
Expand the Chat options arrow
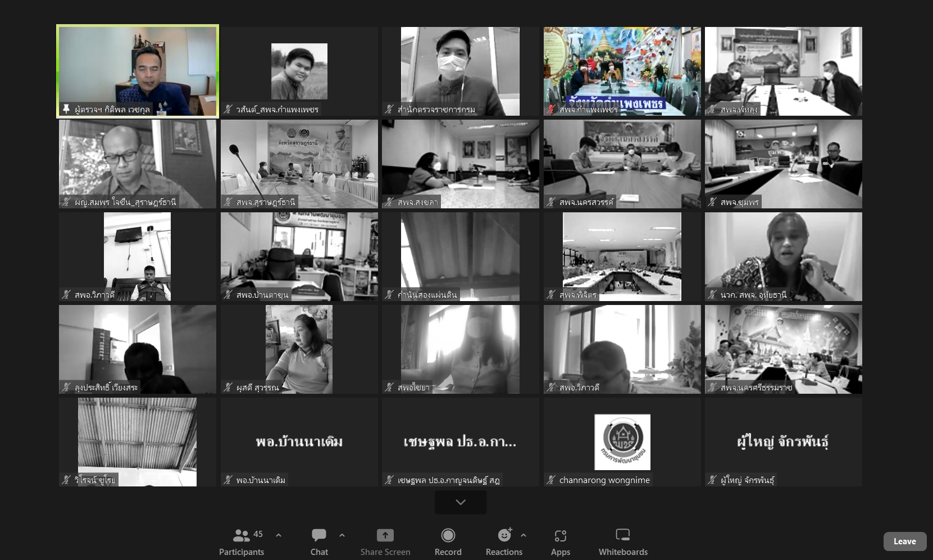coord(342,535)
